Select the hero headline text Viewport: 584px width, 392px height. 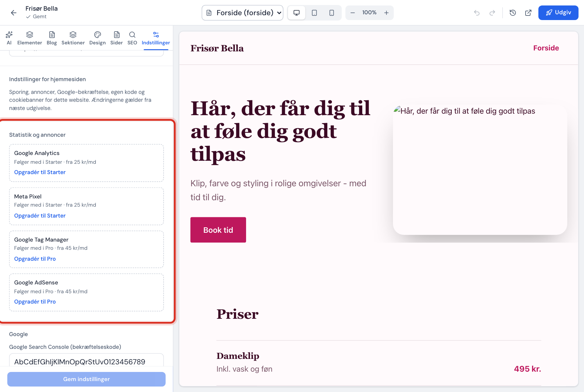tap(280, 131)
